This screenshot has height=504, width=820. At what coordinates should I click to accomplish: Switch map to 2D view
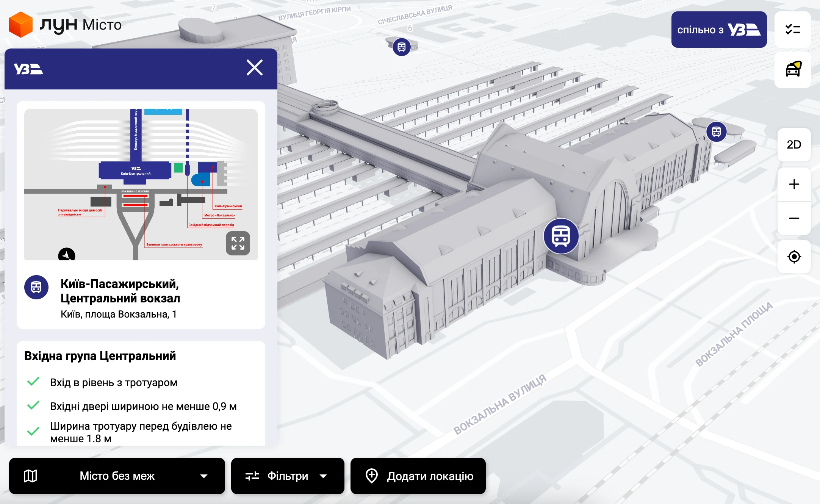(794, 145)
